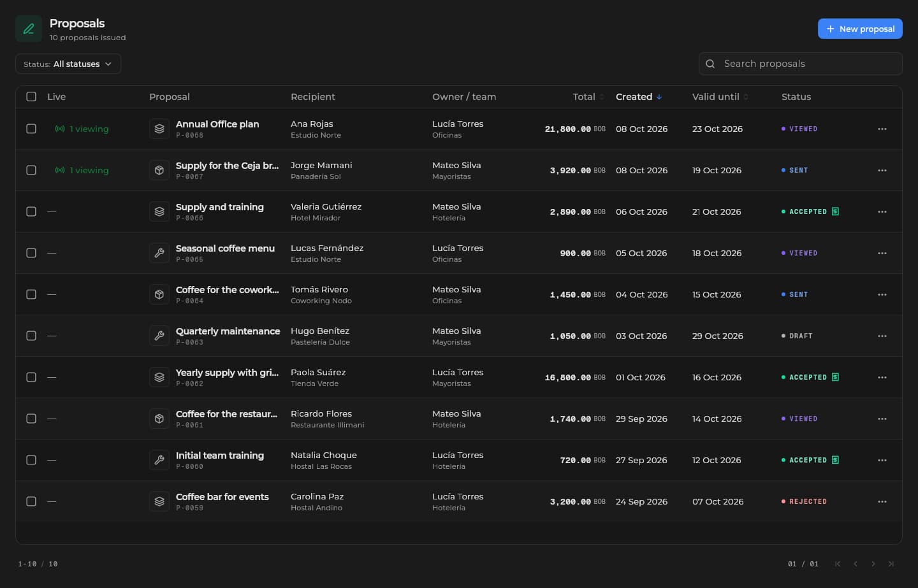Click the green pencil Proposals header icon
Image resolution: width=918 pixels, height=588 pixels.
pos(29,29)
